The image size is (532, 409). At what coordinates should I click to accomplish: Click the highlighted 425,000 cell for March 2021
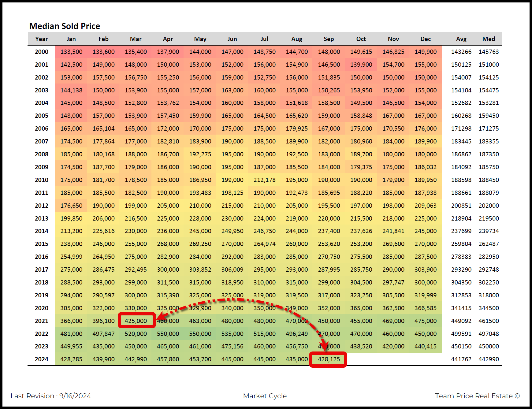(x=136, y=321)
